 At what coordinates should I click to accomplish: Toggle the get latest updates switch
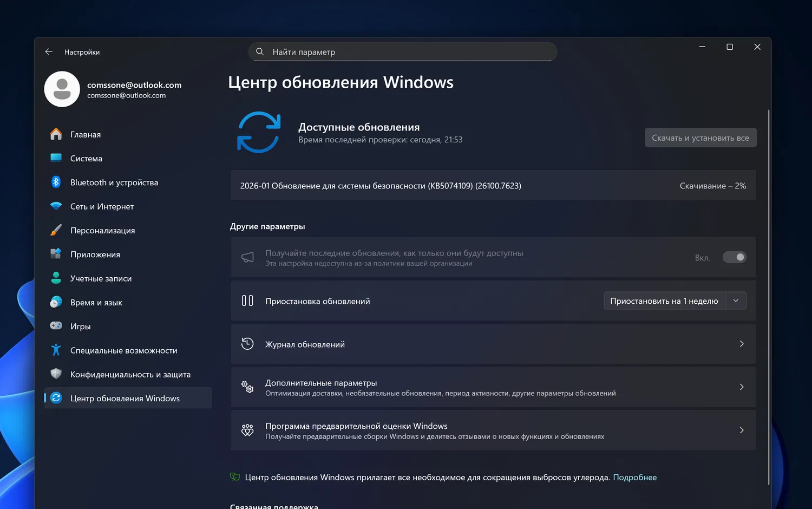[x=735, y=257]
